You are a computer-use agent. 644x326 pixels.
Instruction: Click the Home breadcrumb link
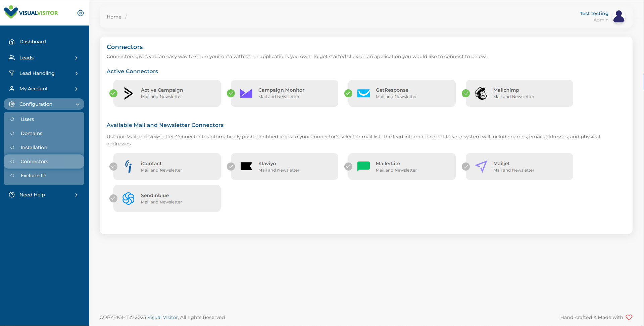(114, 17)
